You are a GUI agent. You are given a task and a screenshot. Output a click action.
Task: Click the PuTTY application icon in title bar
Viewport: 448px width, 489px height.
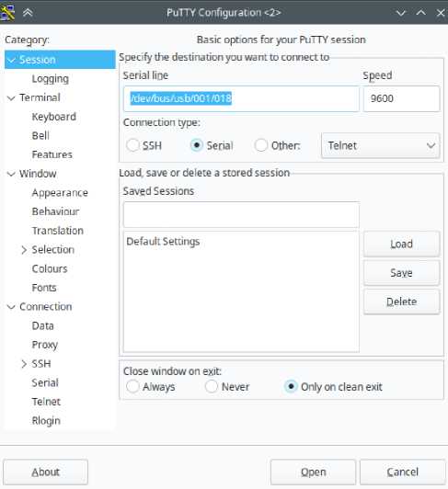point(6,13)
